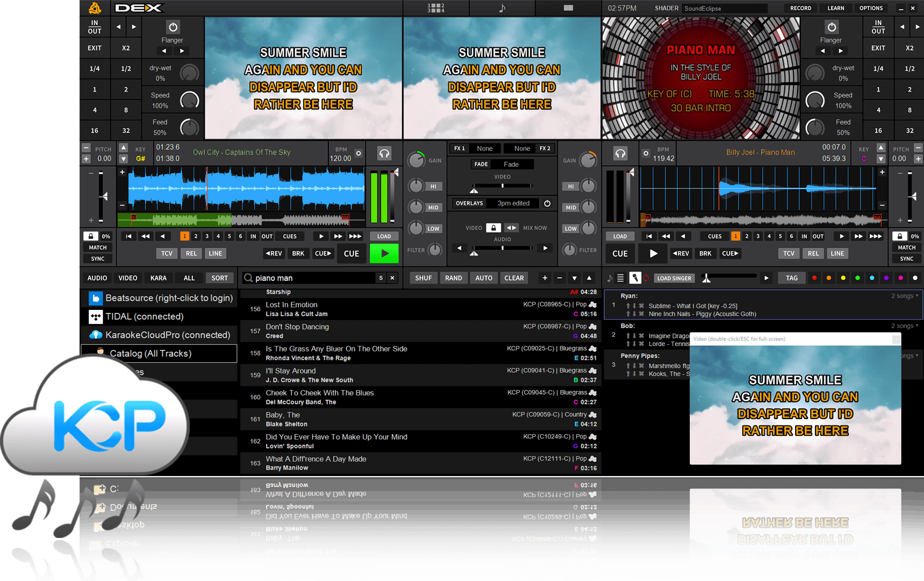This screenshot has width=924, height=581.
Task: Click the 4-deck layout icon in top bar
Action: [x=436, y=8]
